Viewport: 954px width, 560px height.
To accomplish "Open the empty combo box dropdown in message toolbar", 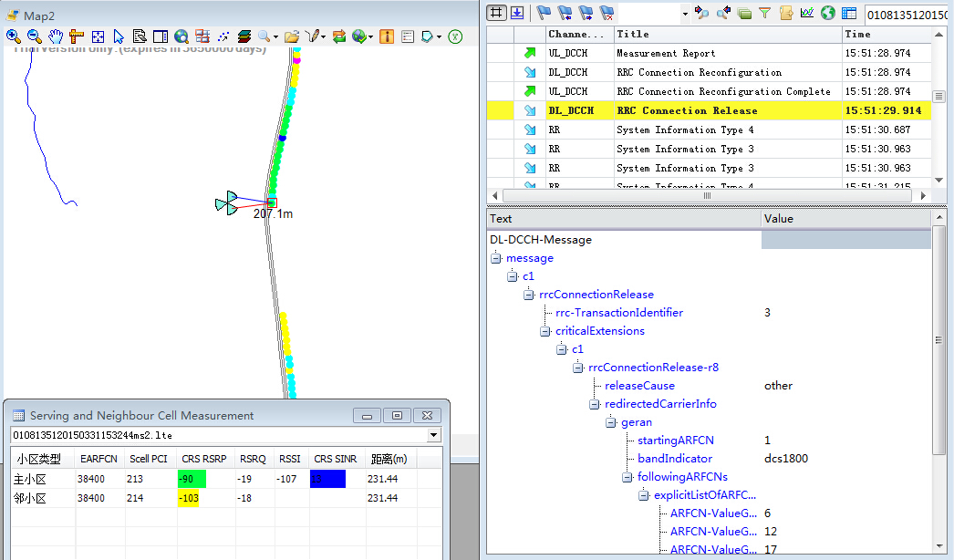I will (x=685, y=14).
